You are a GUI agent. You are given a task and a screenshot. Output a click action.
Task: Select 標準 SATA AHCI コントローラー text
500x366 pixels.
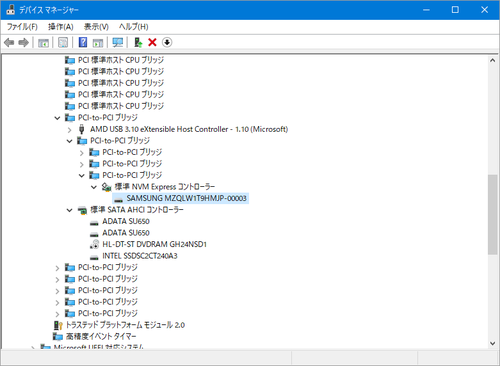(x=137, y=210)
